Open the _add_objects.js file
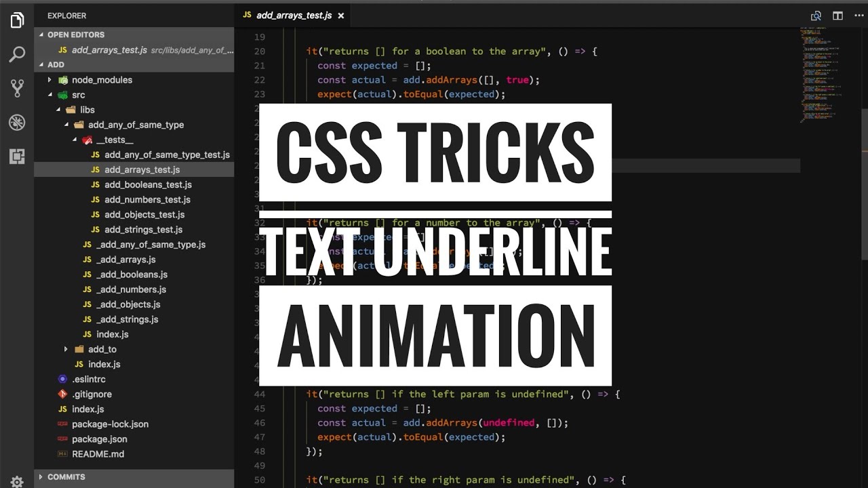Screen dimensions: 868x488 coord(128,304)
